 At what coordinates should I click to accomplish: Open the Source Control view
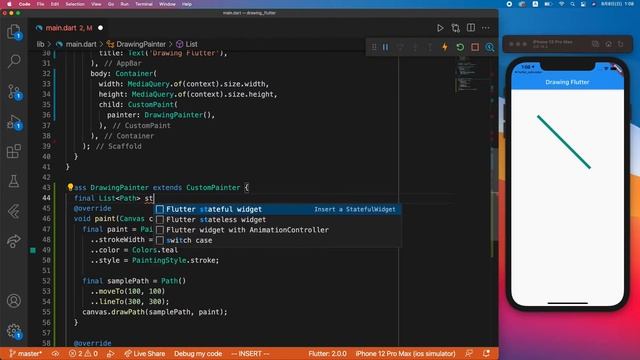(x=14, y=92)
